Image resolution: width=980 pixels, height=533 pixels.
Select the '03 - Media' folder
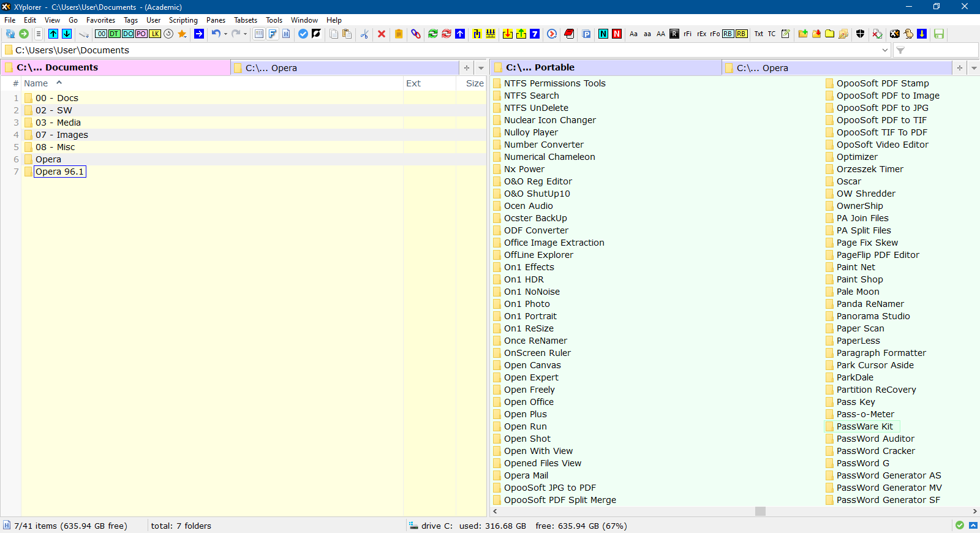(x=58, y=123)
